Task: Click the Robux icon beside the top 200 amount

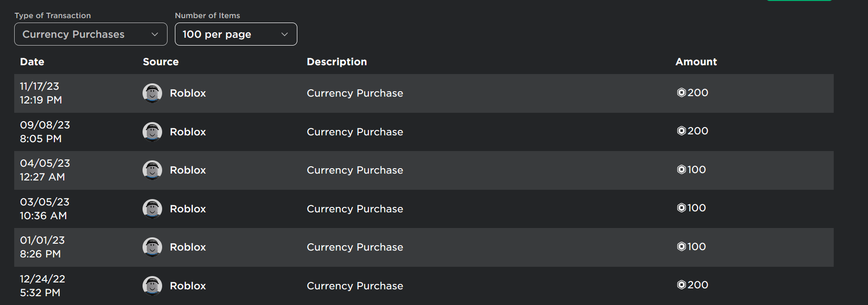Action: click(681, 92)
